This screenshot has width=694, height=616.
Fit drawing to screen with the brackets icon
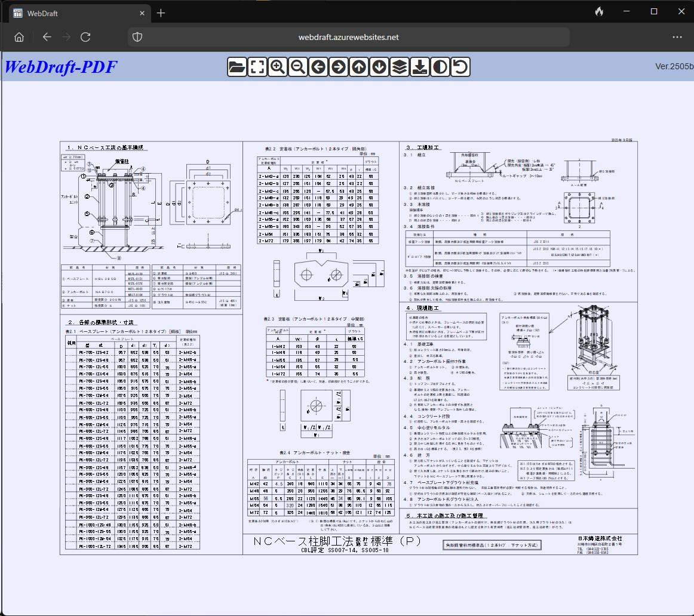(x=257, y=67)
